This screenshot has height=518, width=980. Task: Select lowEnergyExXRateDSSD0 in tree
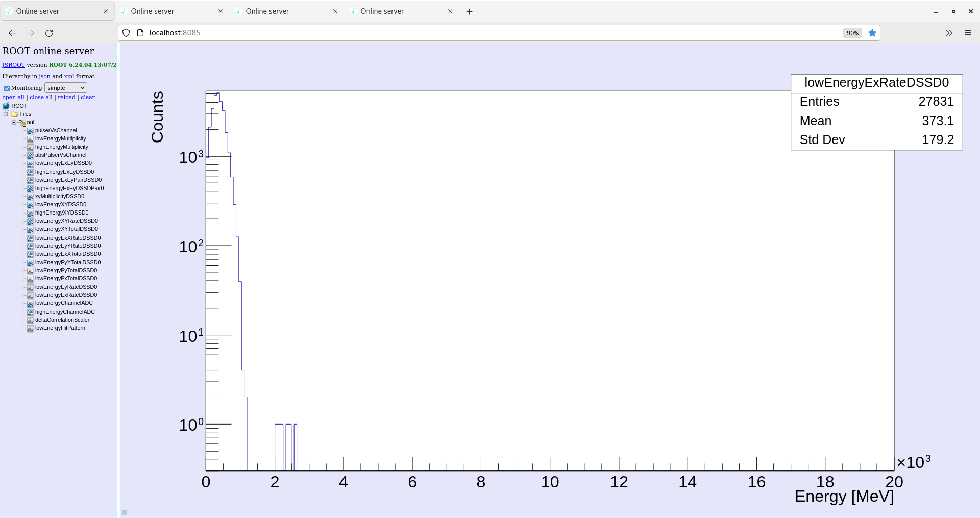[68, 238]
